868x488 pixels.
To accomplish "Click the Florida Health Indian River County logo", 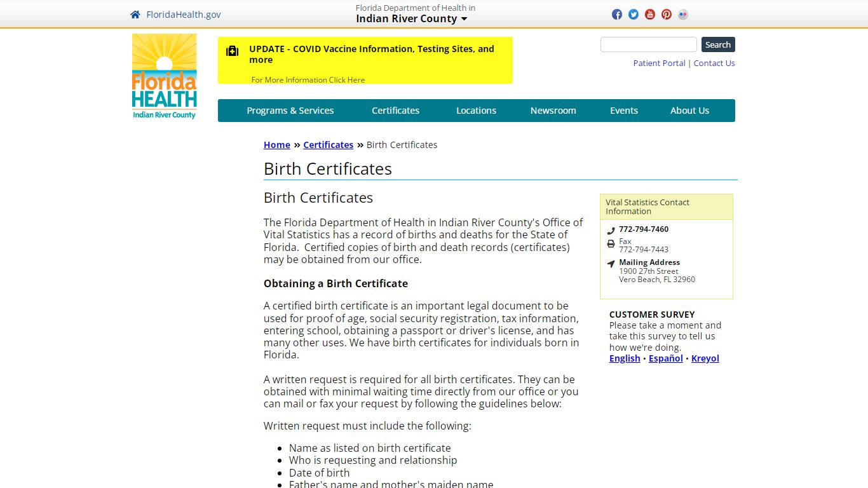I will (165, 76).
